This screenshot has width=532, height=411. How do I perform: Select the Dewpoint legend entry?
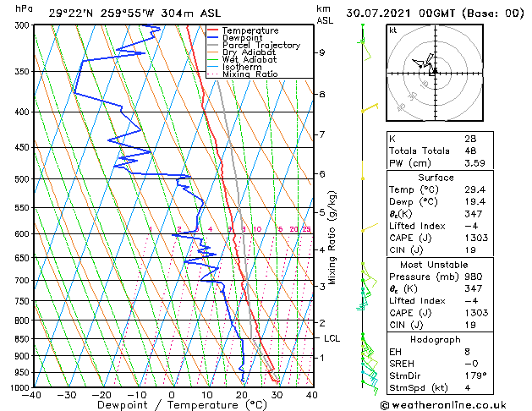(243, 38)
